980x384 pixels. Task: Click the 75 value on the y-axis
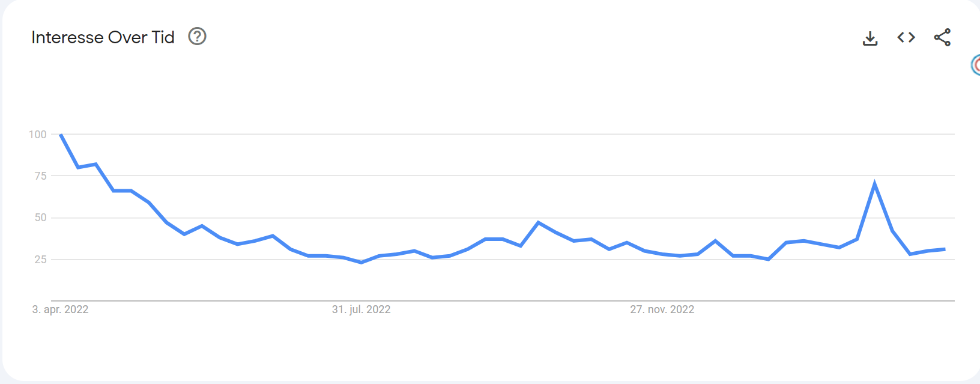pyautogui.click(x=40, y=176)
